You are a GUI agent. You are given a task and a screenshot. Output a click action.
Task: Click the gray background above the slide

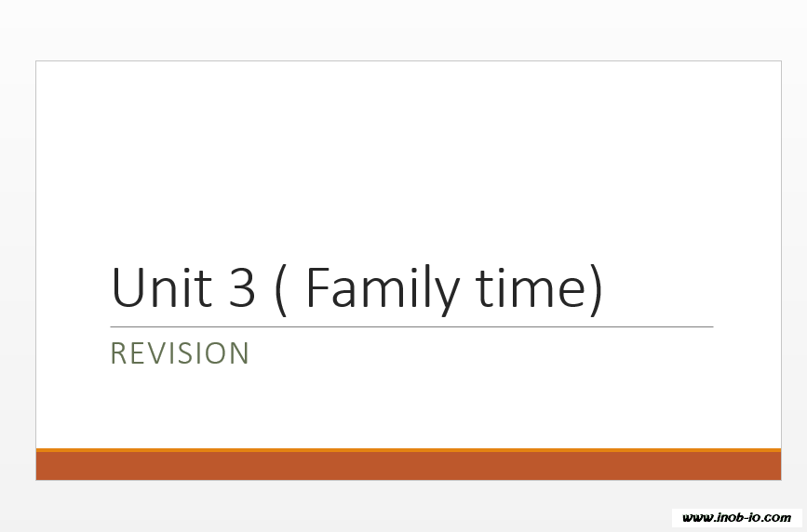point(408,30)
